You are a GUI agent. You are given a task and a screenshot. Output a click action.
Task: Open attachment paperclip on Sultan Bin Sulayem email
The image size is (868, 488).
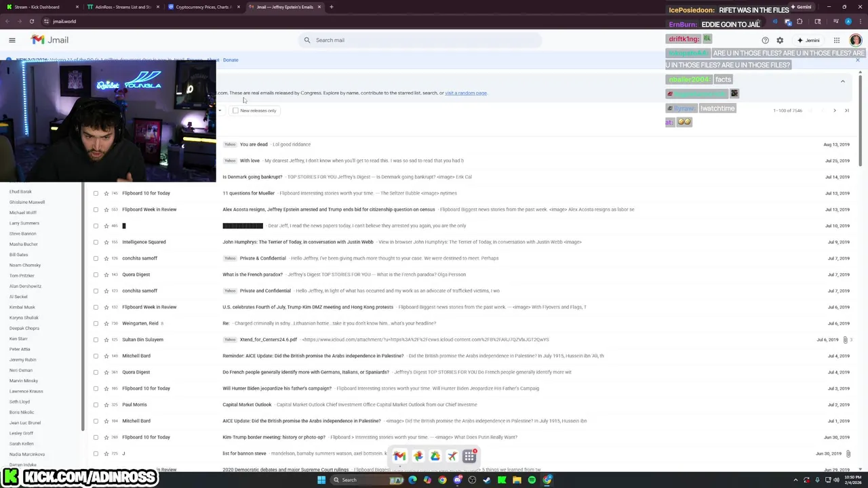coord(845,340)
